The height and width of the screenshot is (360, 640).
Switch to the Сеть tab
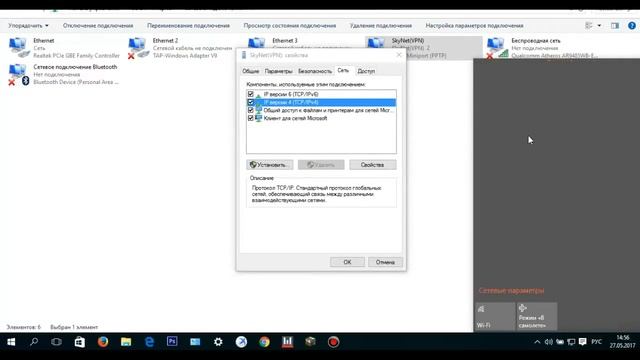click(343, 70)
